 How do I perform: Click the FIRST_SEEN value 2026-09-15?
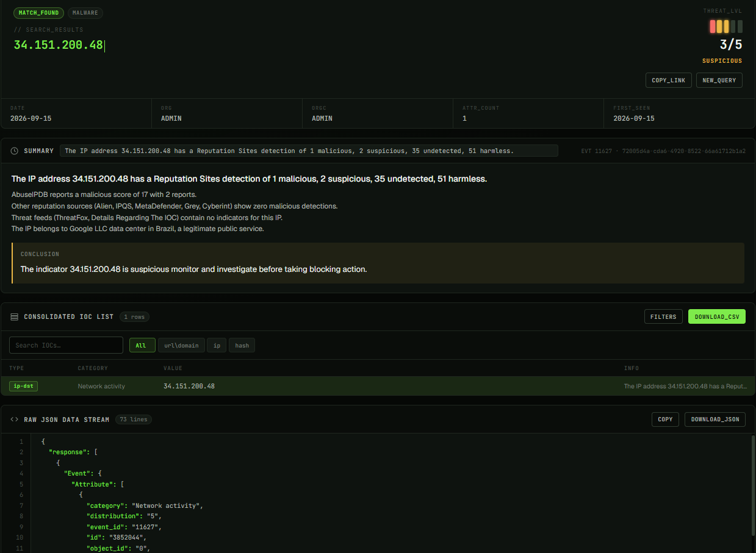coord(634,118)
